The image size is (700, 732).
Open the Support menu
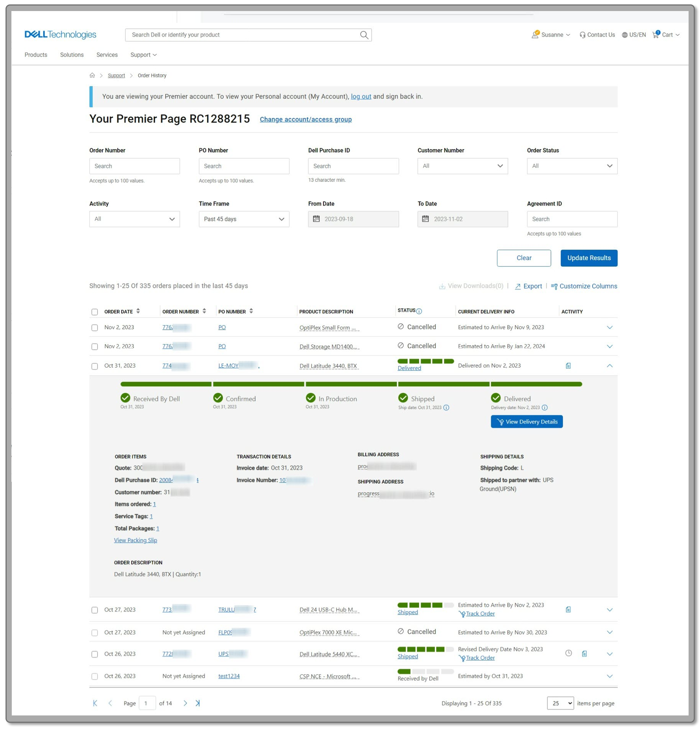(144, 55)
